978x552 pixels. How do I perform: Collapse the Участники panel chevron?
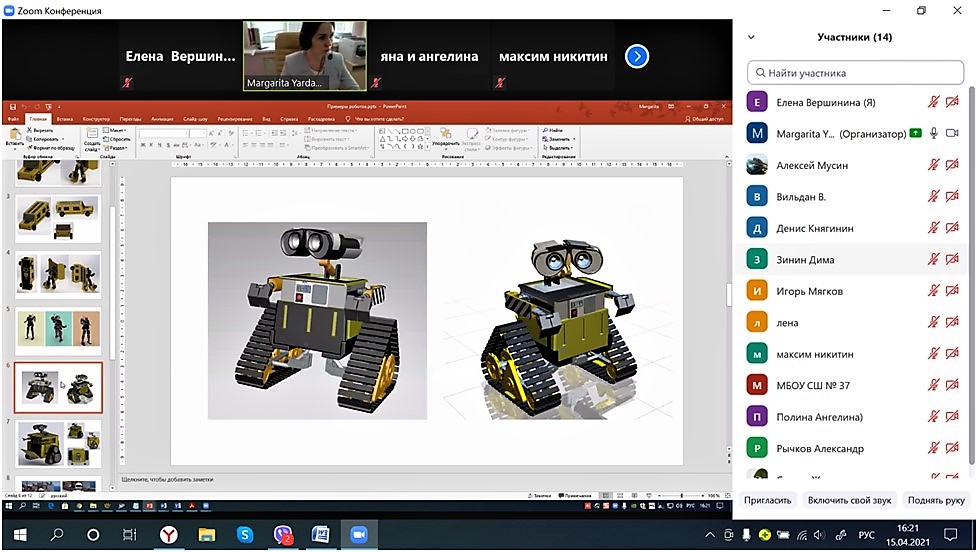751,37
